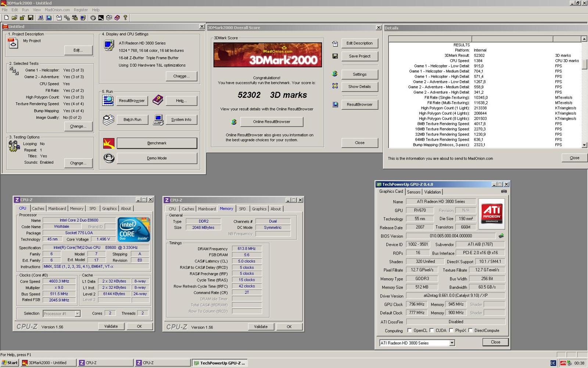Enable the CUDA checkbox in GPU-Z
This screenshot has width=588, height=368.
[431, 330]
